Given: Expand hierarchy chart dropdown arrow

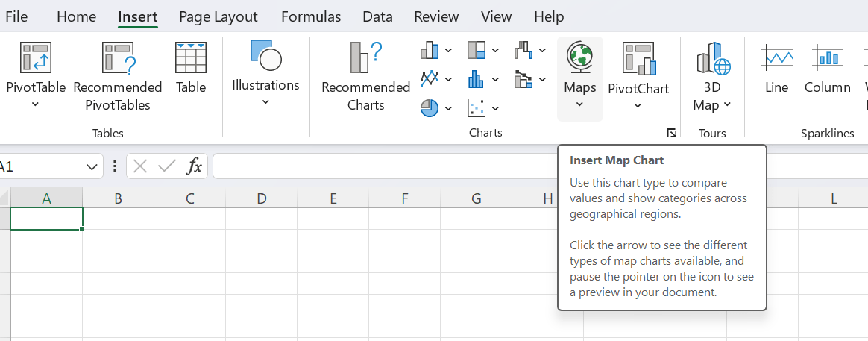Looking at the screenshot, I should (495, 51).
